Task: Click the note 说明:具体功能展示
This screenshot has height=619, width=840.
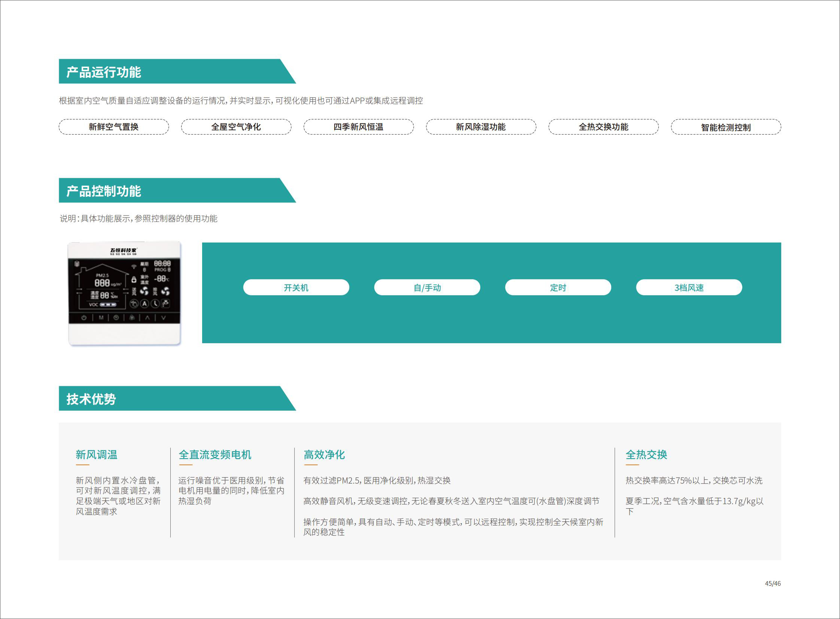Action: 138,219
